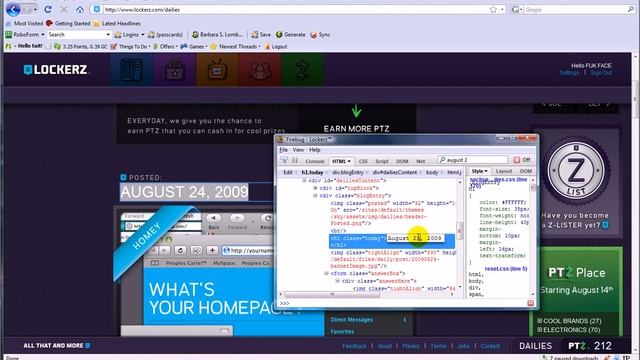Click the Lockerz logo
Viewport: 640px width, 360px height.
pyautogui.click(x=56, y=70)
